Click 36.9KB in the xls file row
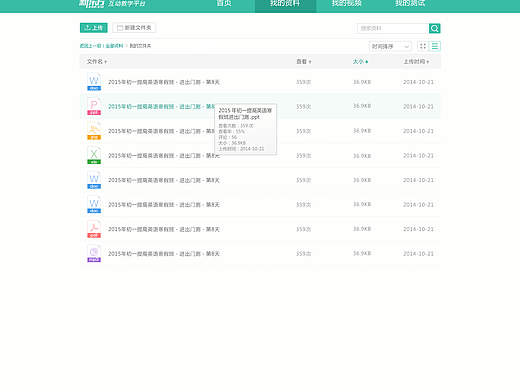The image size is (520, 390). [x=362, y=156]
